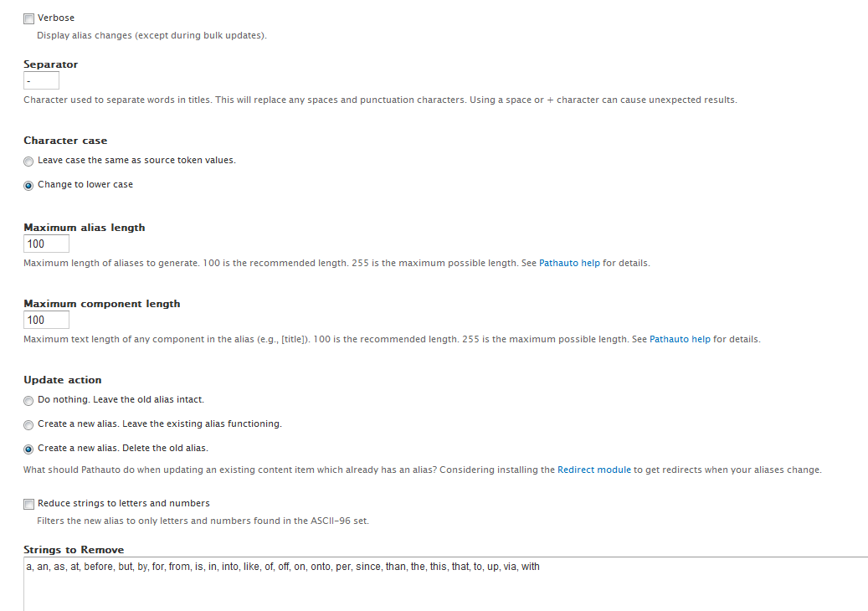Click the Maximum component length field
The image size is (868, 611).
(47, 320)
